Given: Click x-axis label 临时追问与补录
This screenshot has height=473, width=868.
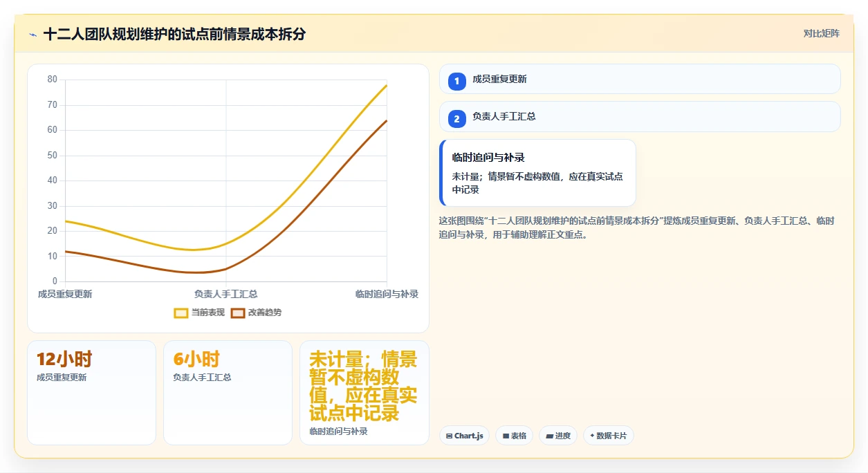Looking at the screenshot, I should point(387,294).
